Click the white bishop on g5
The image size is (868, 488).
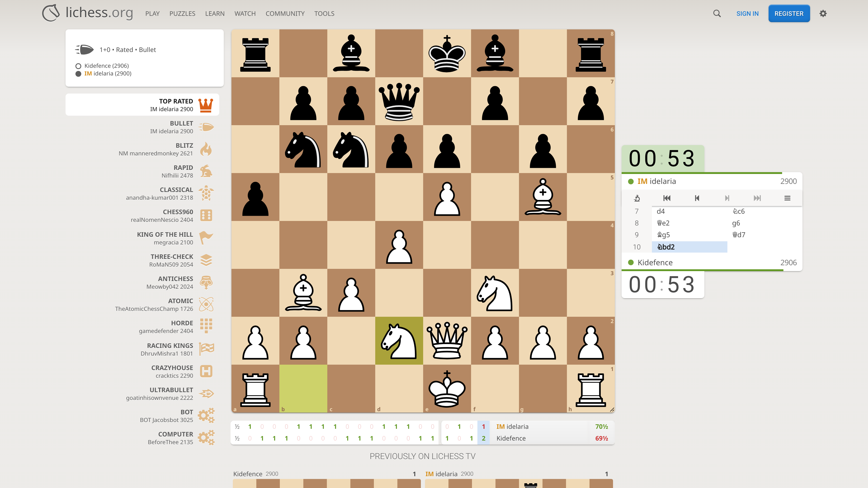pyautogui.click(x=542, y=197)
